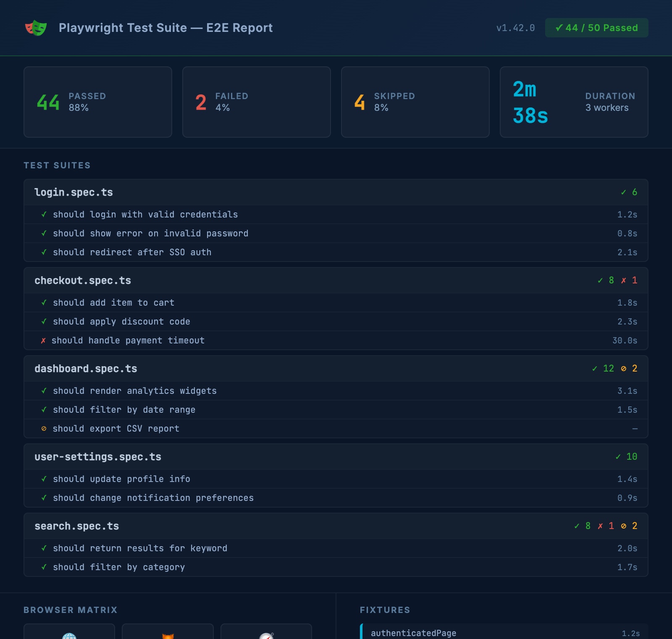Open the BROWSER MATRIX section header

point(71,610)
